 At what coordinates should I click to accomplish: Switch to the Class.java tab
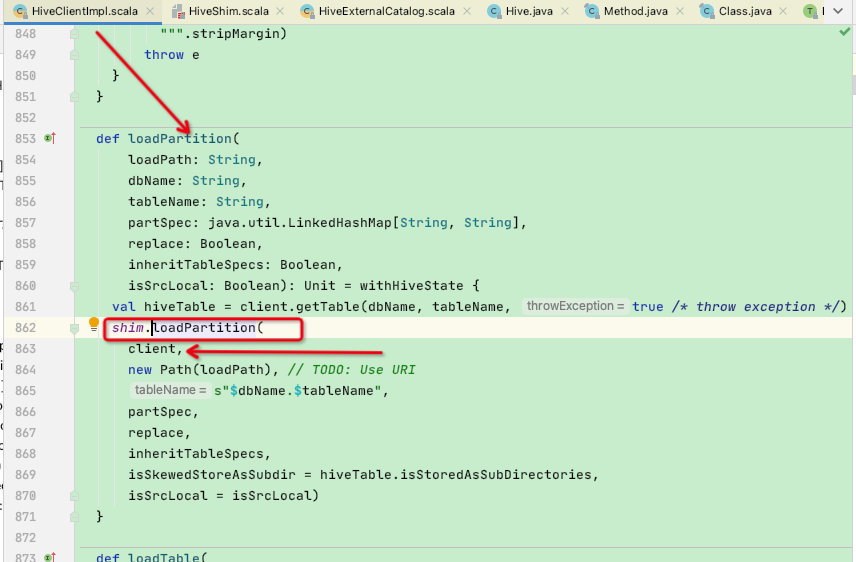[x=745, y=11]
